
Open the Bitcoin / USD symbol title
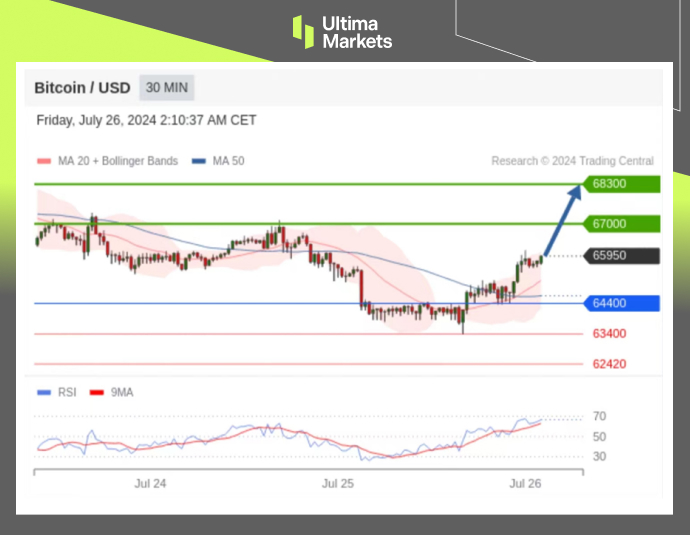[x=82, y=88]
